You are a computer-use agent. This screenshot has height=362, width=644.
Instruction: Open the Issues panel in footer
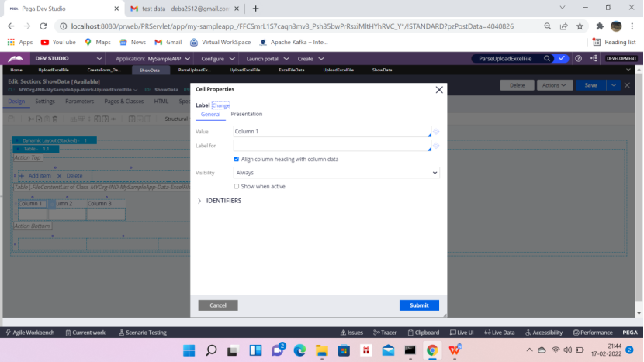pos(351,333)
